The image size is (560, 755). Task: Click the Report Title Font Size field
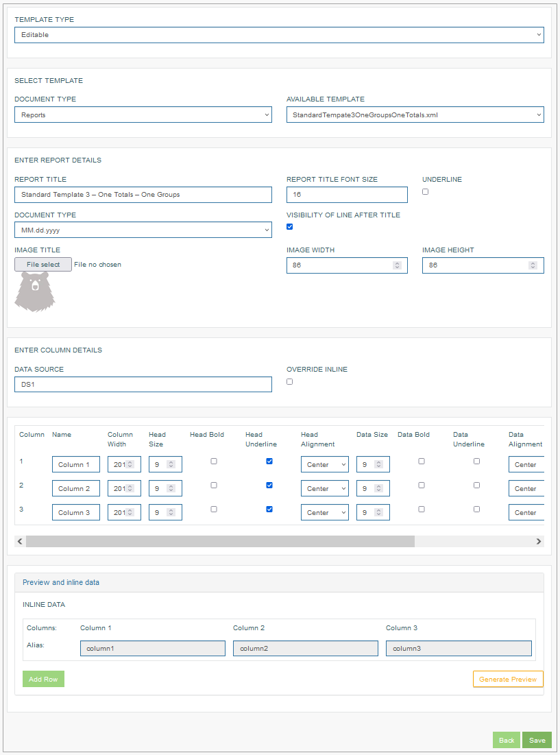tap(347, 195)
